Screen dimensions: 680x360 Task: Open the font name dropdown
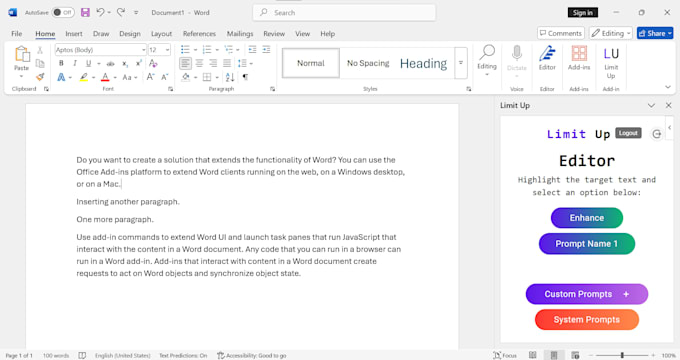[x=144, y=50]
